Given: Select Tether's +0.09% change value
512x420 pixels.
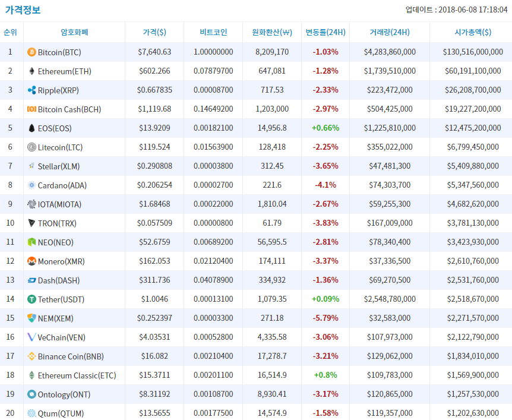Looking at the screenshot, I should point(325,299).
